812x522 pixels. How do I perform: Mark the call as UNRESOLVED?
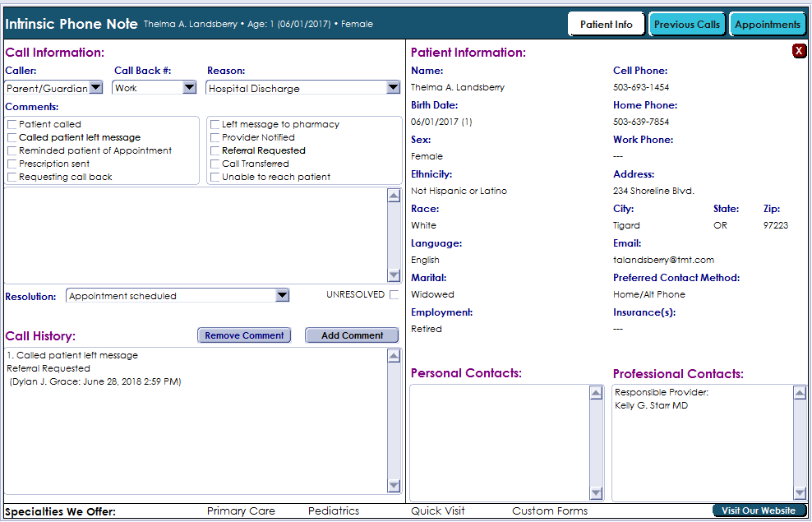click(394, 295)
